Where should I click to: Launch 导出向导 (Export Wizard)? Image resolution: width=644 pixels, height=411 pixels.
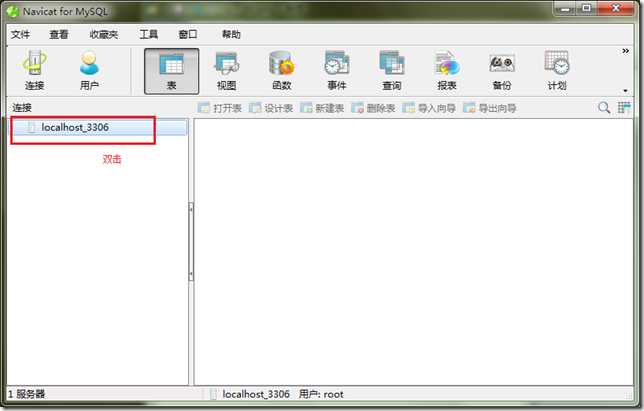pos(490,108)
